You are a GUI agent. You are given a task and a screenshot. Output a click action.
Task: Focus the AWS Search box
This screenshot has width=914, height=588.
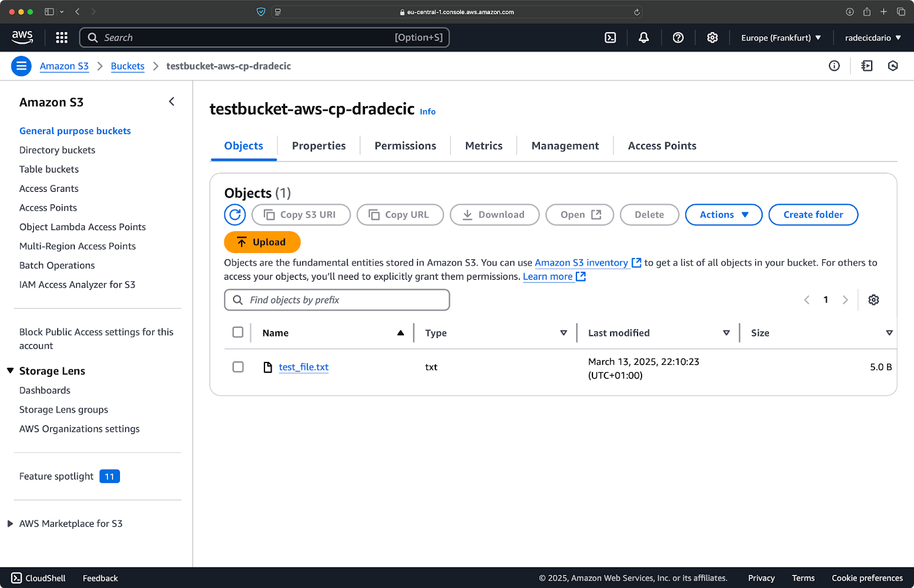point(264,38)
